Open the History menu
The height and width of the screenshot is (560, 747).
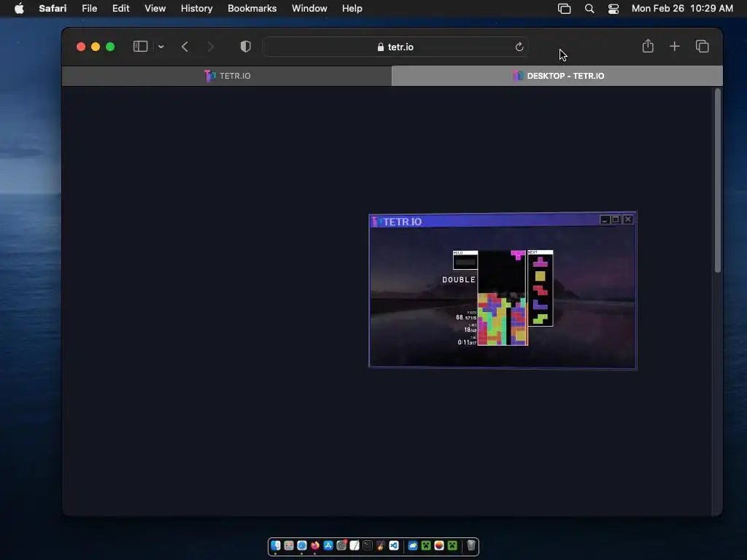tap(196, 8)
